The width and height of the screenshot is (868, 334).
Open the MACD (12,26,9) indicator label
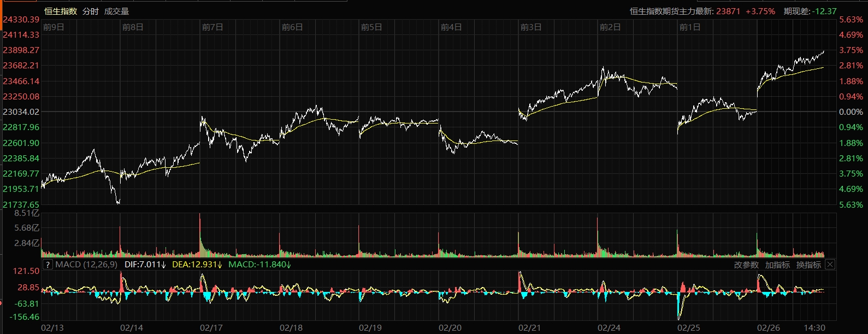(86, 265)
